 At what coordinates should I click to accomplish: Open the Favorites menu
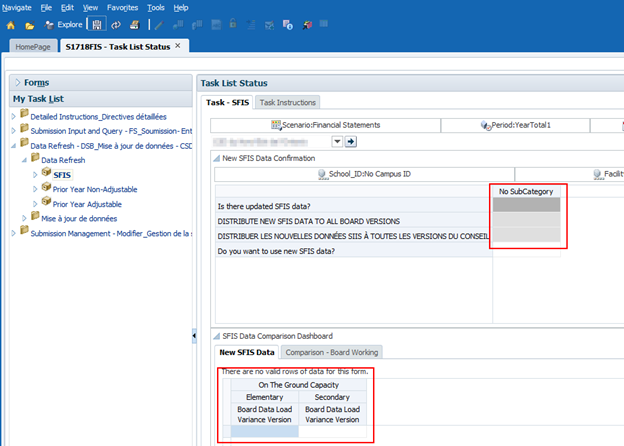122,7
